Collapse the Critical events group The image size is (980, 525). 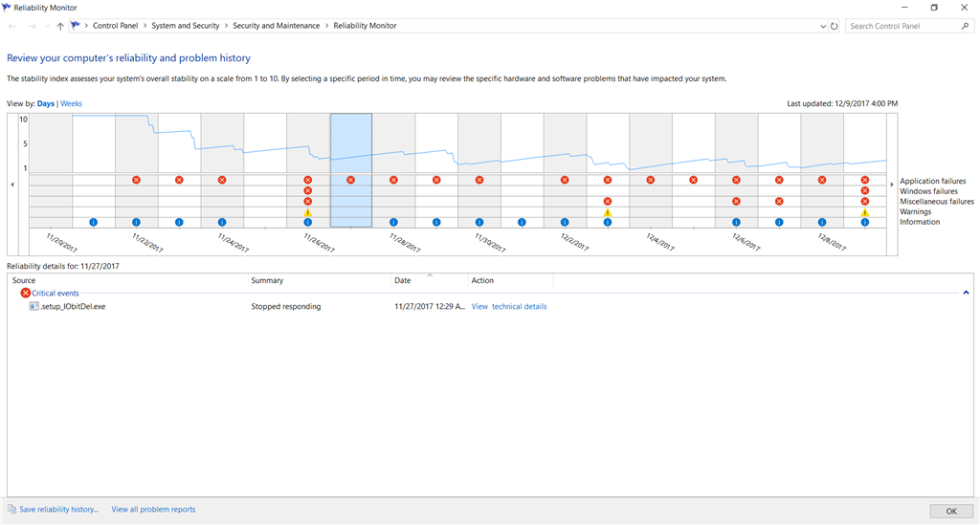point(966,293)
